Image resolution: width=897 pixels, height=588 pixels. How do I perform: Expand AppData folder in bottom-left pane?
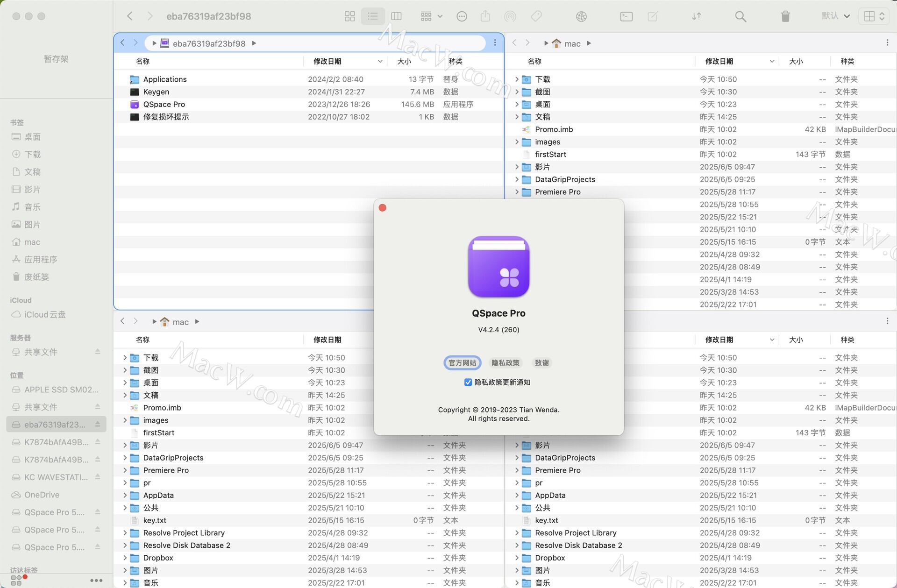pyautogui.click(x=125, y=495)
